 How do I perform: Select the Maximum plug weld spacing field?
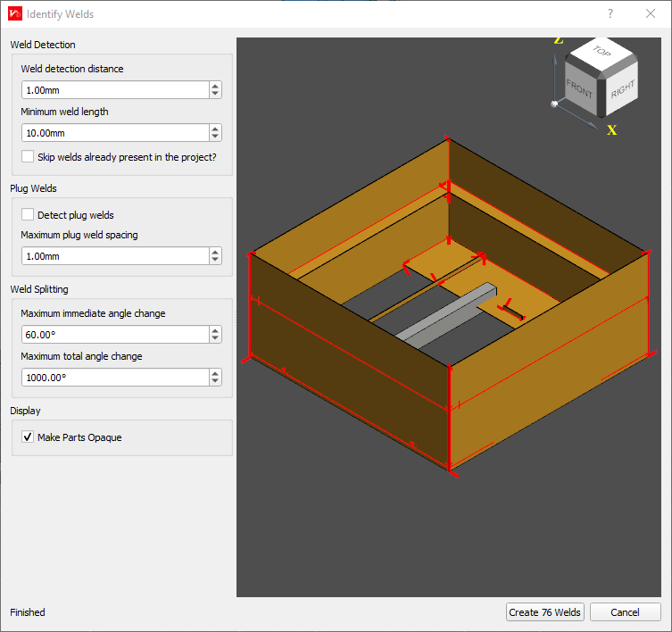[115, 256]
